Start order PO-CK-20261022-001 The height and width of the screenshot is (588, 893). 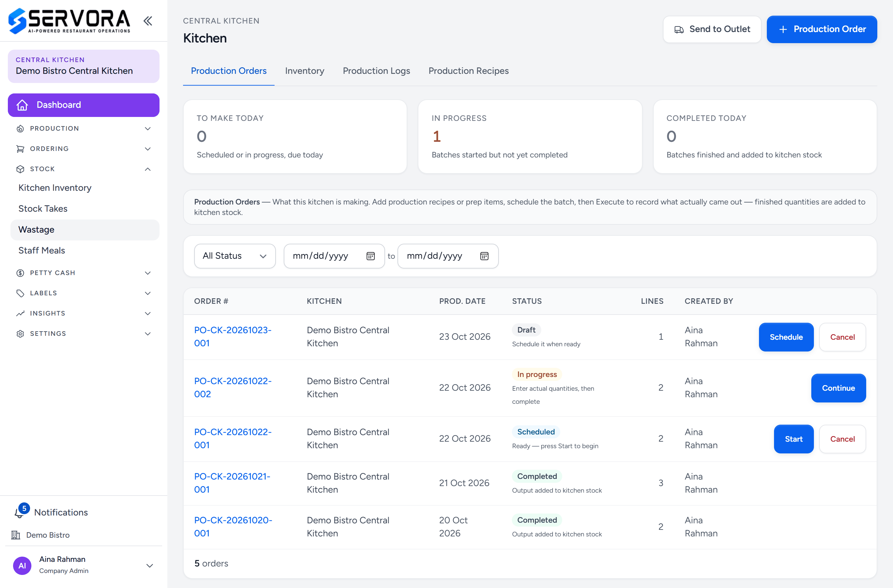(794, 439)
